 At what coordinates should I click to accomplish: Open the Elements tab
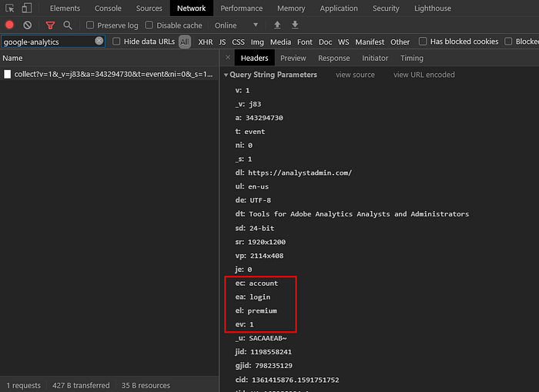(65, 8)
